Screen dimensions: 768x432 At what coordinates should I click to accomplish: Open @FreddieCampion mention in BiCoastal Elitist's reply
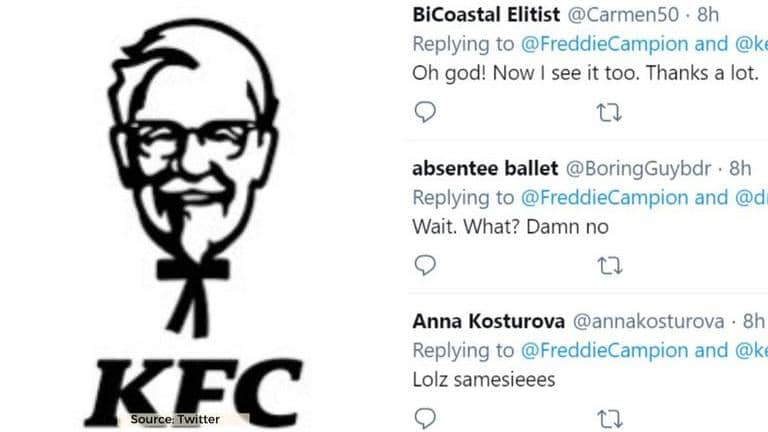[604, 44]
